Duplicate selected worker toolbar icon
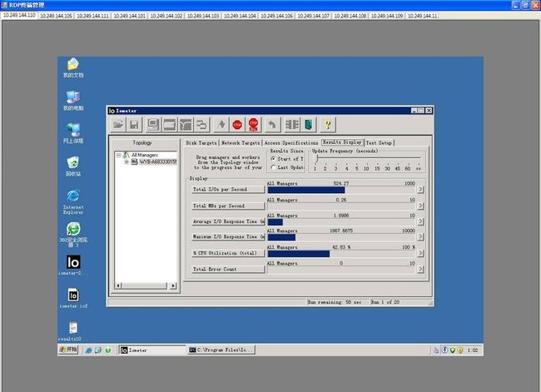This screenshot has height=392, width=541. tap(201, 125)
